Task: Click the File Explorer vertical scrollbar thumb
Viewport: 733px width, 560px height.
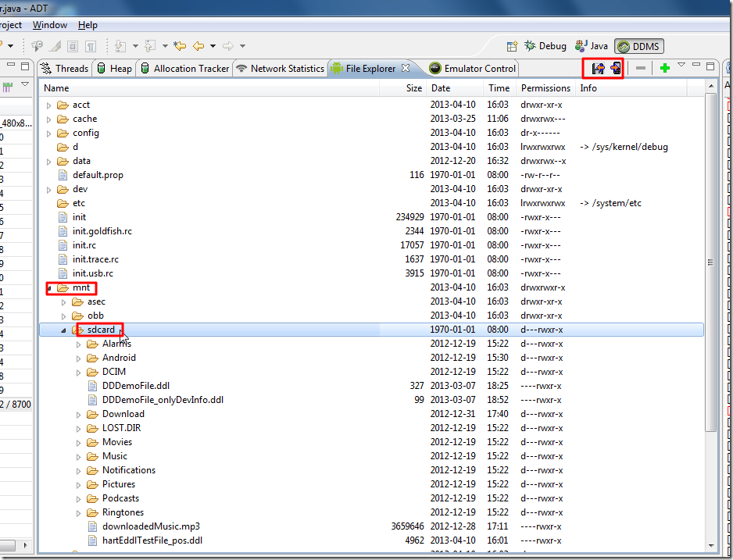Action: point(710,262)
